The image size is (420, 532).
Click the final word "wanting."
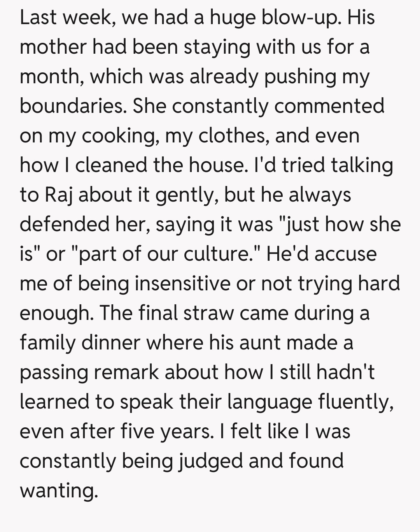[x=58, y=491]
